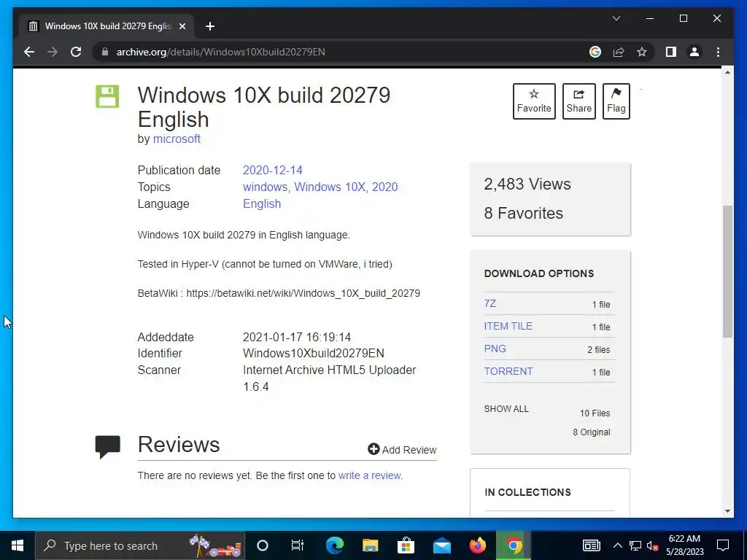Viewport: 747px width, 560px height.
Task: Bookmark this page with the star icon
Action: pos(642,52)
